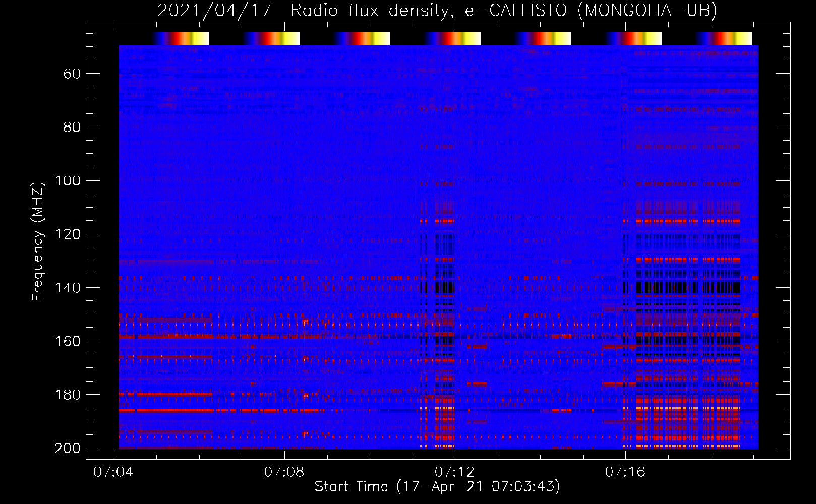Viewport: 816px width, 504px height.
Task: Click the 'Start Time (17-Apr-21 07:03:43)' axis label
Action: tap(437, 487)
